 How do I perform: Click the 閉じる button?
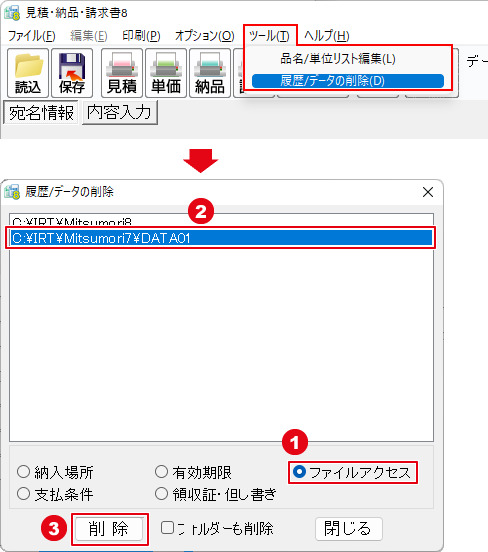348,529
